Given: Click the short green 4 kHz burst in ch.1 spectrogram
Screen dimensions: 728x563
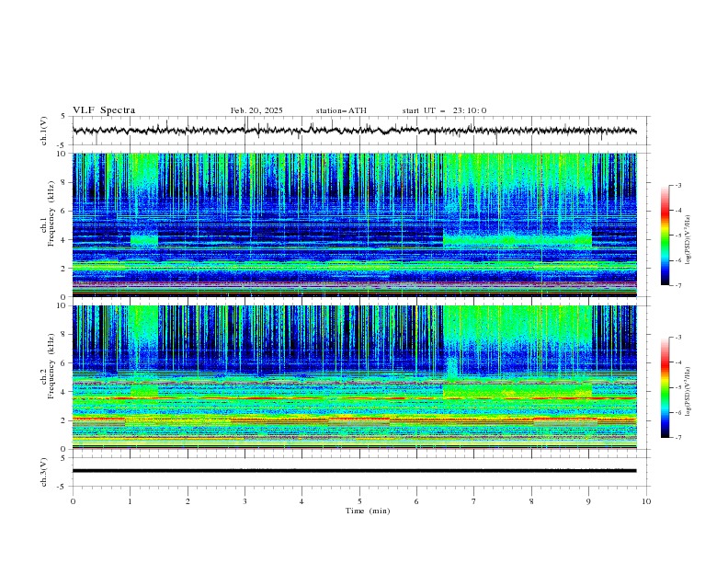Looking at the screenshot, I should (x=144, y=240).
